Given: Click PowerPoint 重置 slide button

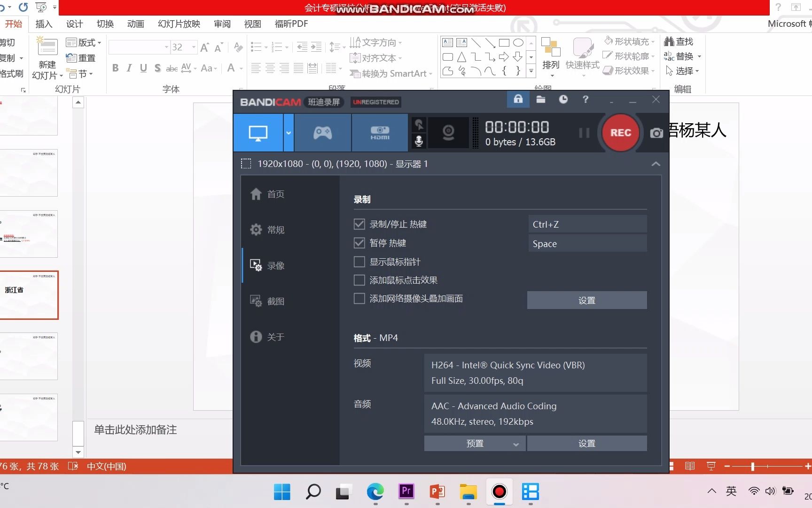Looking at the screenshot, I should click(x=81, y=58).
